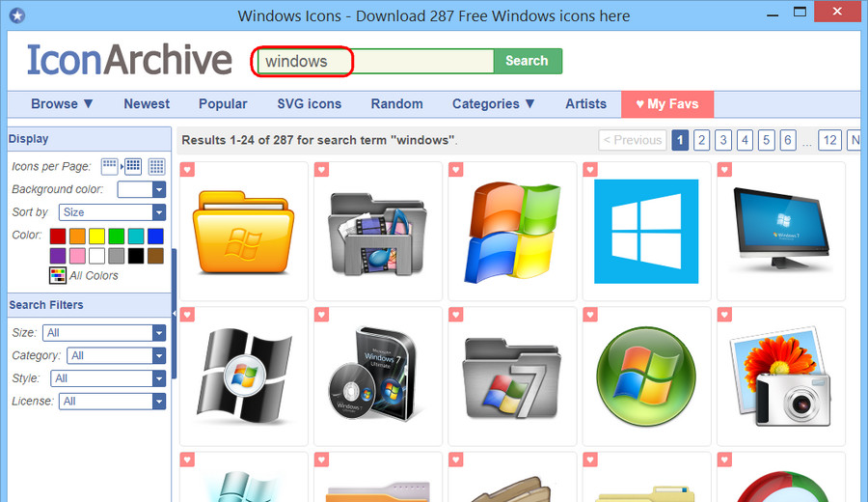Favorite the gray media folder icon
The width and height of the screenshot is (868, 502).
[321, 170]
